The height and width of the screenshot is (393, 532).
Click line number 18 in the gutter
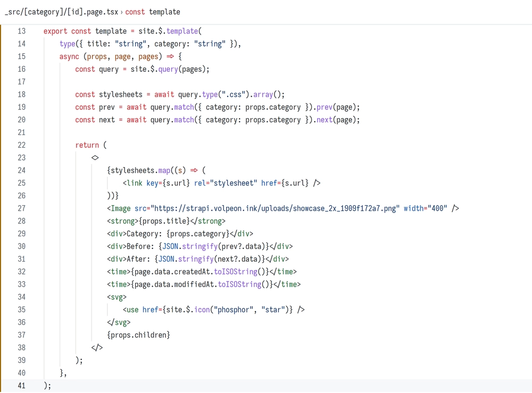[x=22, y=95]
